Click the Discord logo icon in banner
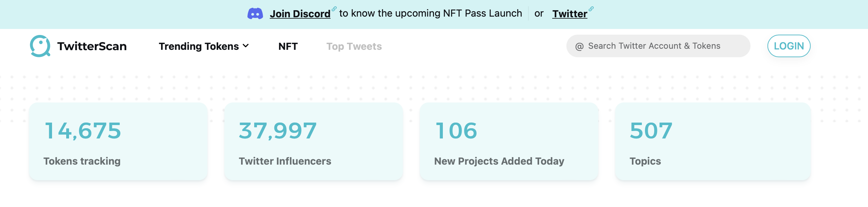This screenshot has width=868, height=207. (x=255, y=14)
